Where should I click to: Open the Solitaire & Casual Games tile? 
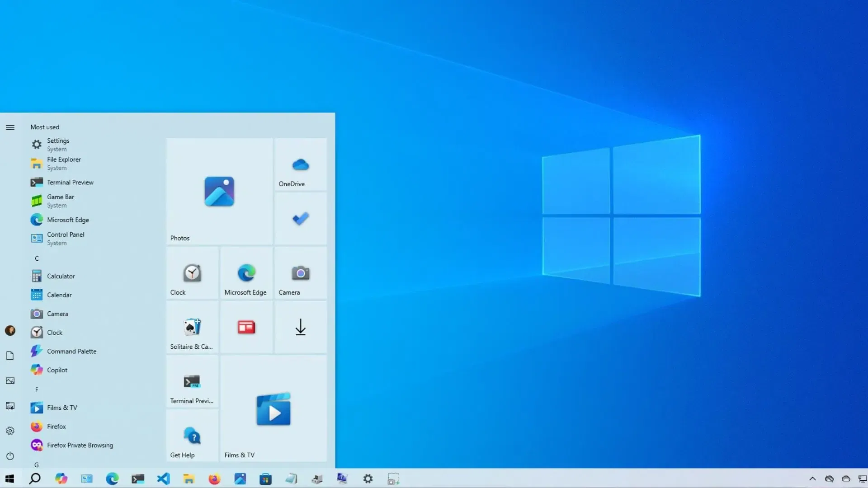pyautogui.click(x=192, y=328)
